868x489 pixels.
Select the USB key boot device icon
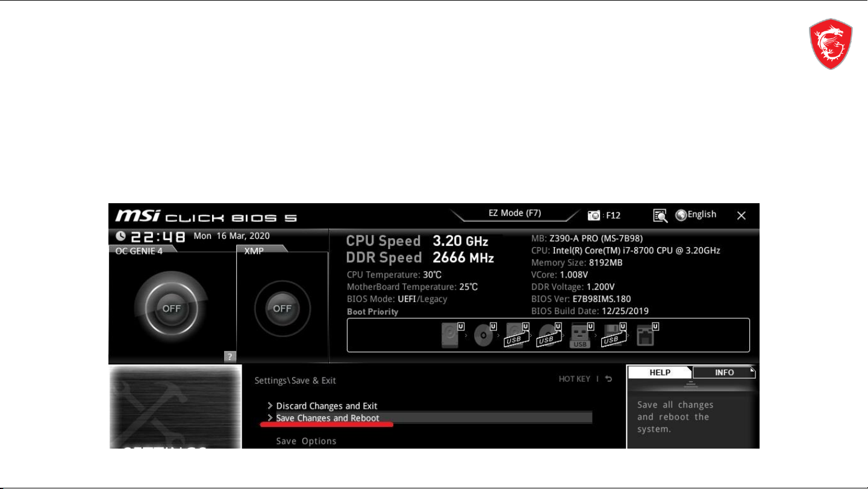(582, 335)
